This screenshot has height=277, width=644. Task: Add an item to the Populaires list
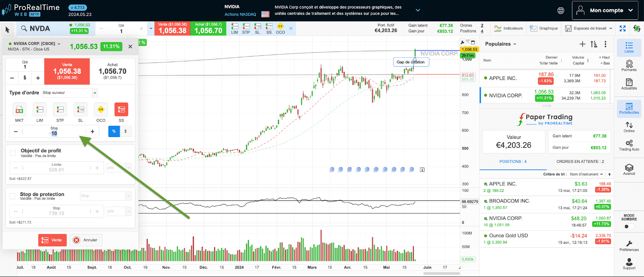pos(582,44)
